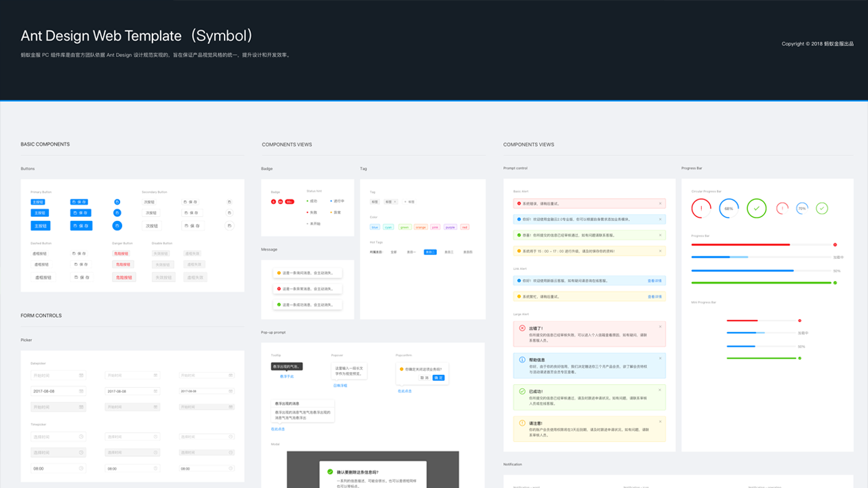The image size is (868, 488).
Task: Click the large red progress bar
Action: (761, 245)
